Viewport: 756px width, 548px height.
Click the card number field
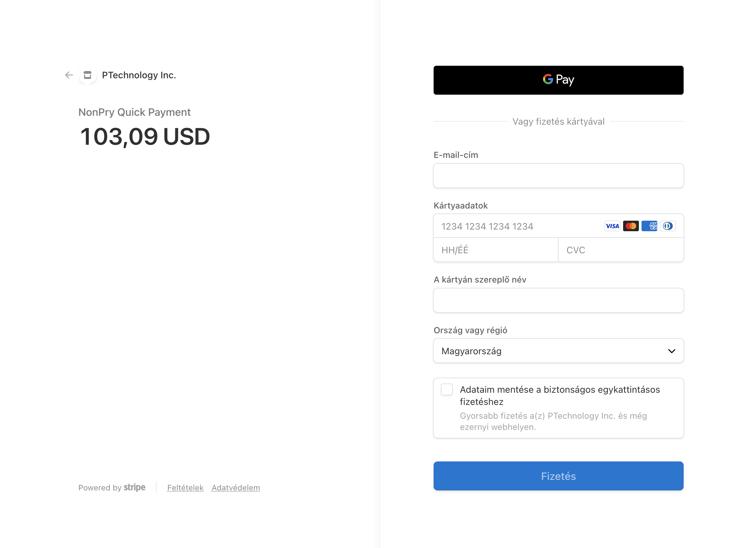coord(517,226)
